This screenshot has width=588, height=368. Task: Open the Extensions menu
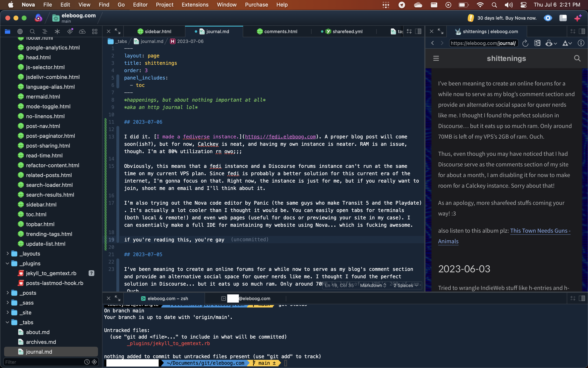pos(195,5)
